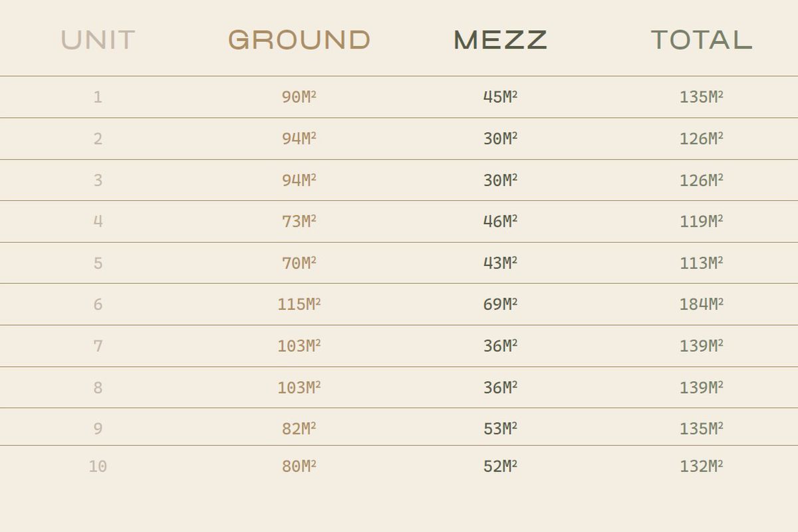Select the 70M² ground value for unit 5
This screenshot has width=798, height=532.
[299, 263]
